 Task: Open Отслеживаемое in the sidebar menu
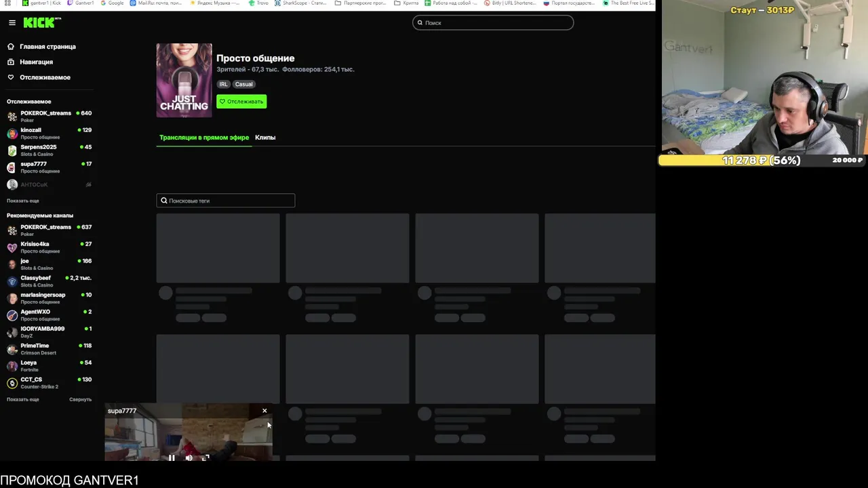[45, 77]
